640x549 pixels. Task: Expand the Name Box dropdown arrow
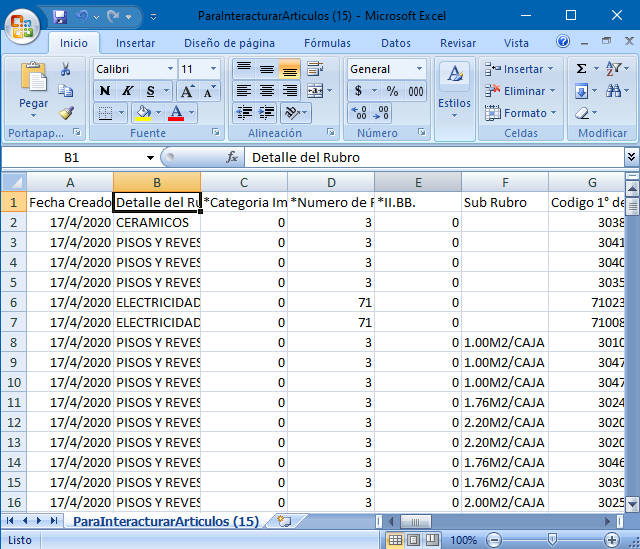tap(150, 158)
